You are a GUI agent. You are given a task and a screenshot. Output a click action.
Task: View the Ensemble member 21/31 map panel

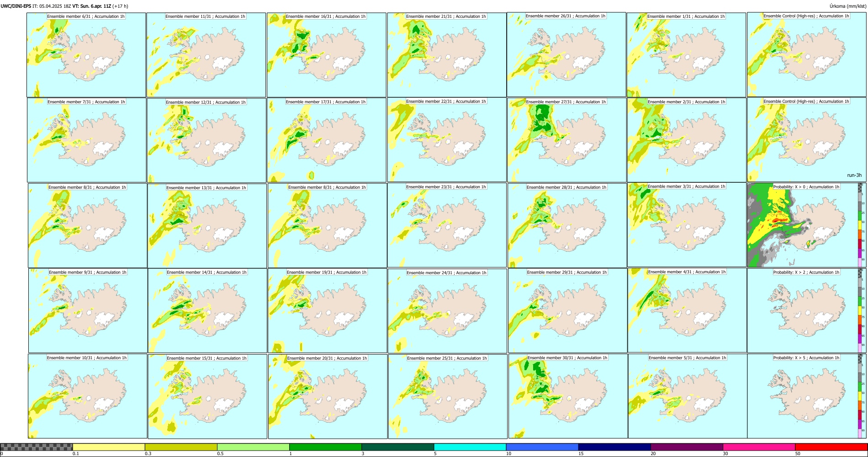pyautogui.click(x=447, y=55)
